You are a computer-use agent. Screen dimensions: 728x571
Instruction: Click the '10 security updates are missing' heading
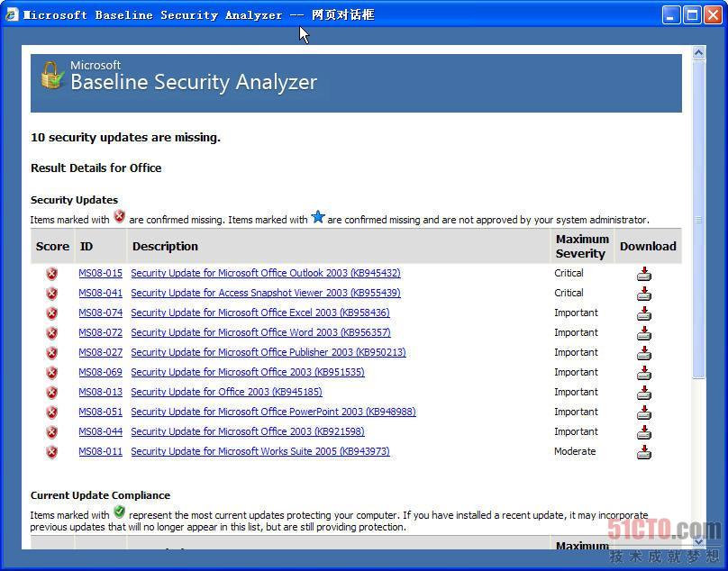125,138
